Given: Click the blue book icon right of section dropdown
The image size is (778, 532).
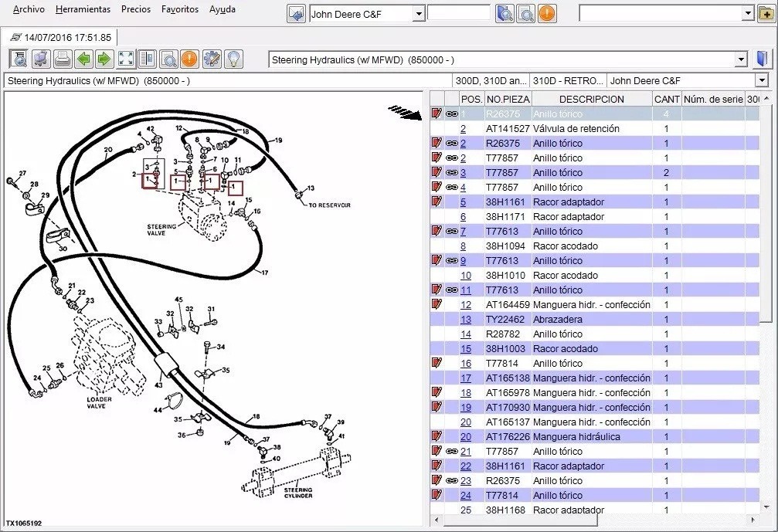Looking at the screenshot, I should click(x=762, y=59).
